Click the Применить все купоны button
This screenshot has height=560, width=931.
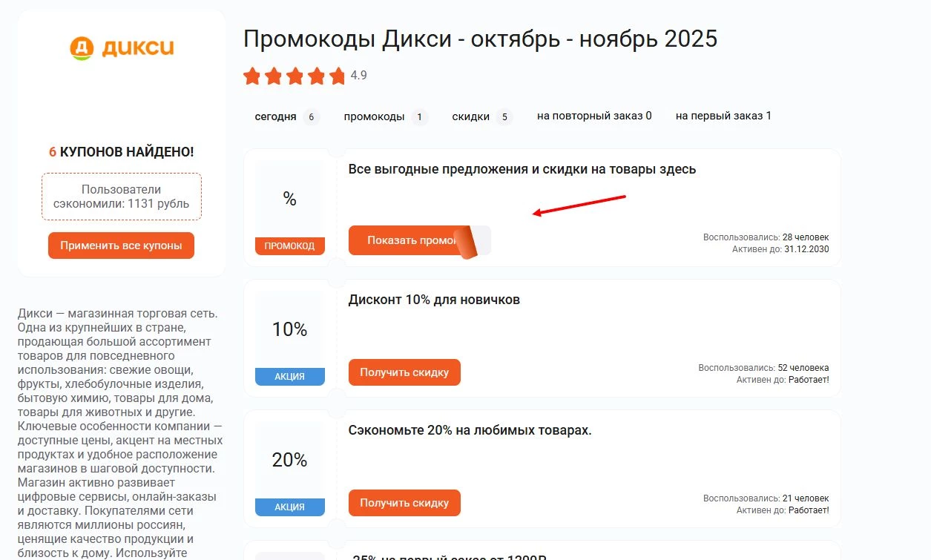(121, 245)
